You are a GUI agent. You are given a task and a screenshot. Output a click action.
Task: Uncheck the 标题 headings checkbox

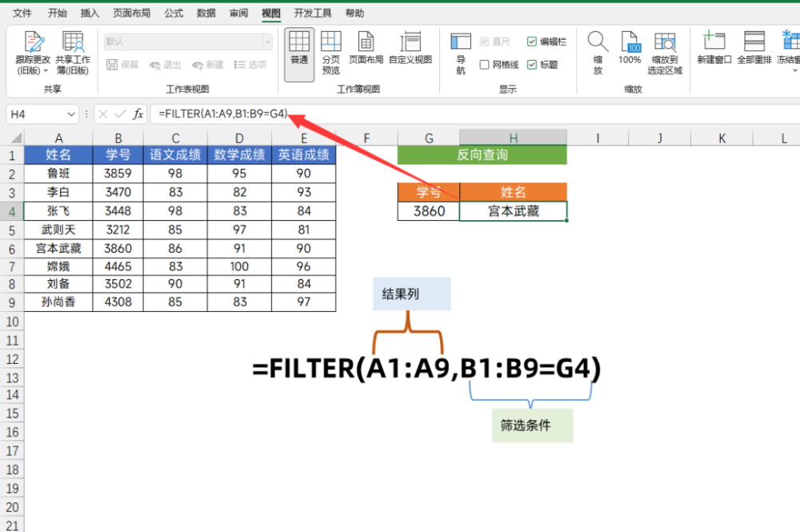click(x=532, y=65)
